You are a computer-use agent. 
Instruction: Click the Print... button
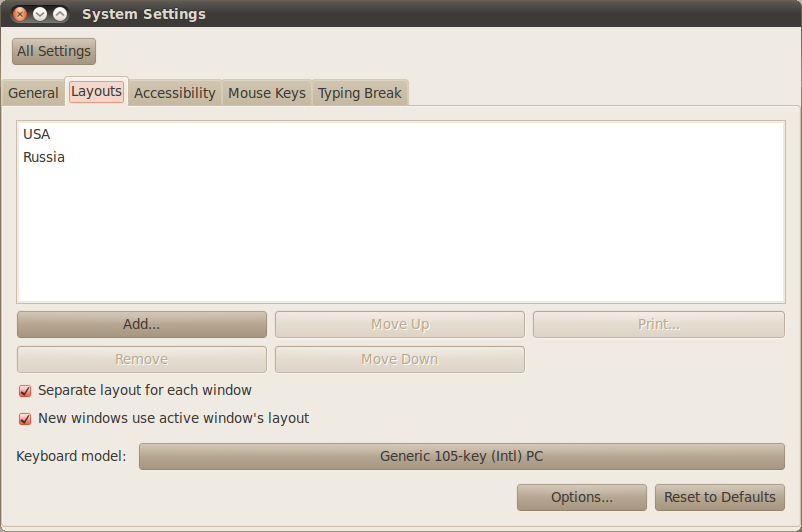(x=659, y=324)
